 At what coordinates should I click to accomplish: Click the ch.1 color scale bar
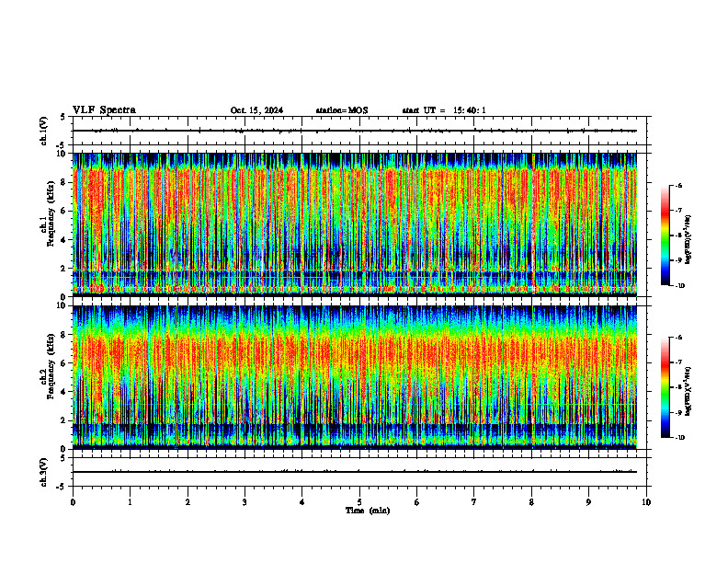tap(665, 236)
